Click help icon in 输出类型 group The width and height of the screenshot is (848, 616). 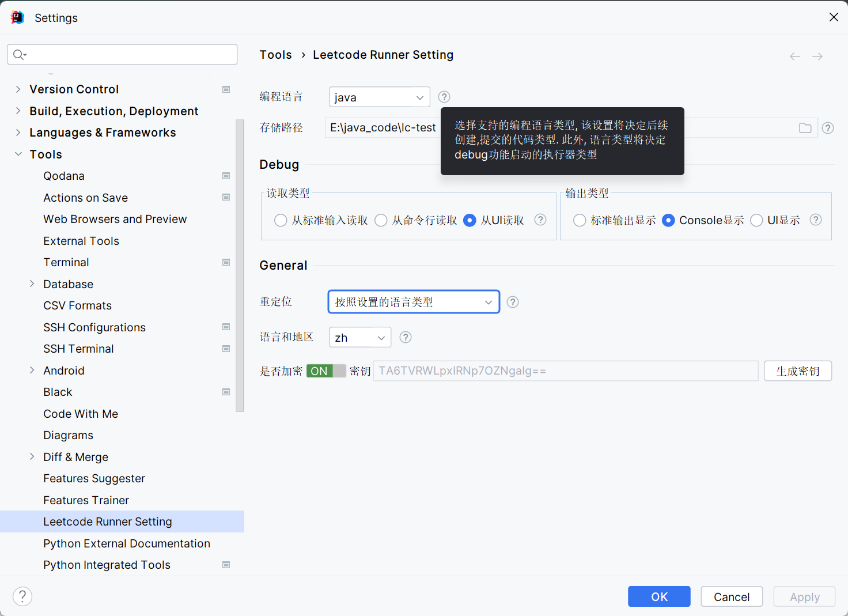pos(816,220)
